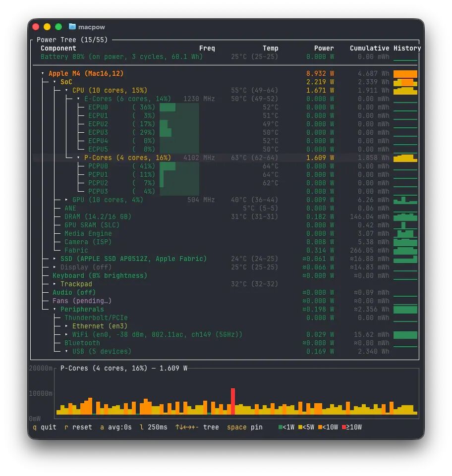This screenshot has width=452, height=476.
Task: Select the GPU SRAM (SLC) row
Action: (x=225, y=225)
